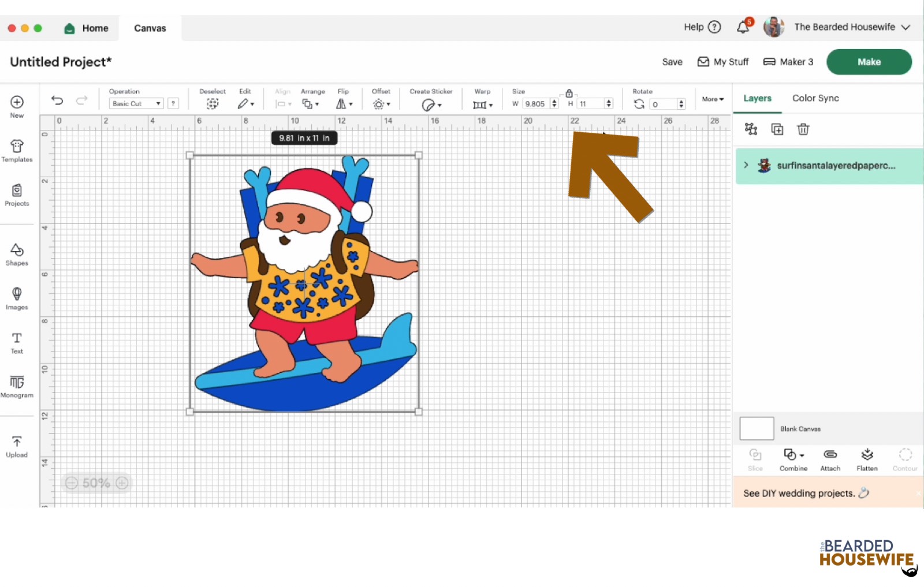Screen dimensions: 924x587
Task: Expand the surfinsantalayeredpaperc layer group
Action: 746,165
